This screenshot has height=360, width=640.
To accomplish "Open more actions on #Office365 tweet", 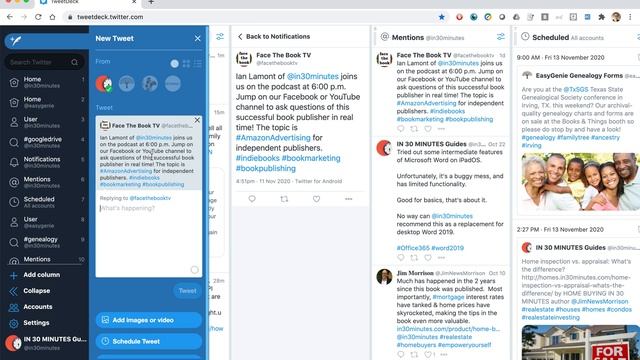I will coord(441,258).
